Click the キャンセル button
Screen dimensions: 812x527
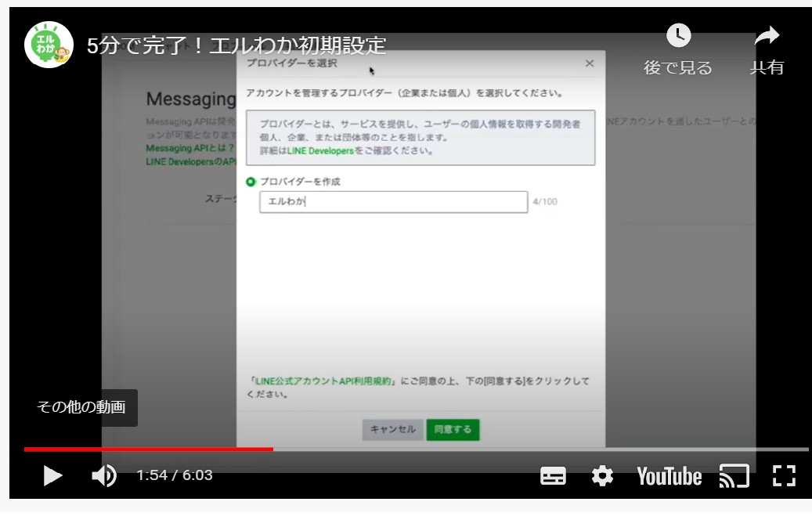392,430
